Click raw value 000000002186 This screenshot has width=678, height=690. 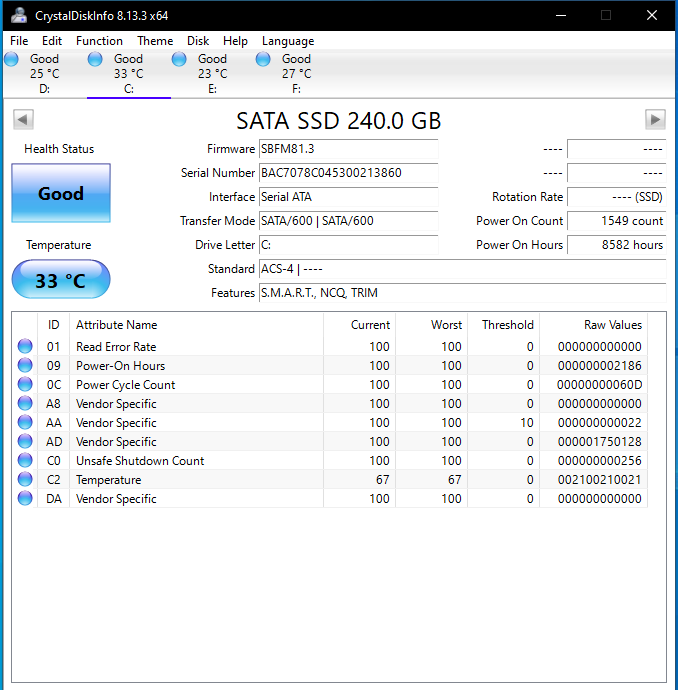600,366
